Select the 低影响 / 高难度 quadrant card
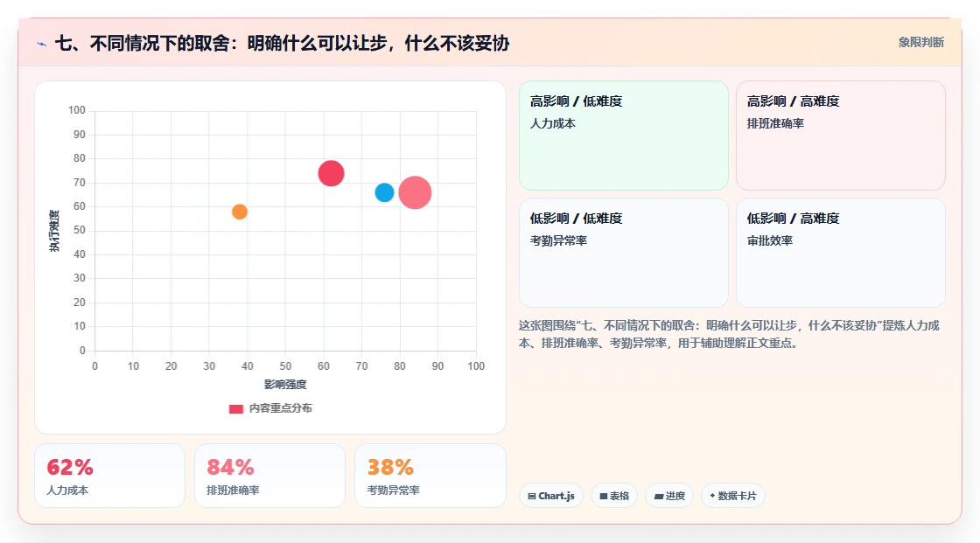The width and height of the screenshot is (980, 543). (841, 253)
